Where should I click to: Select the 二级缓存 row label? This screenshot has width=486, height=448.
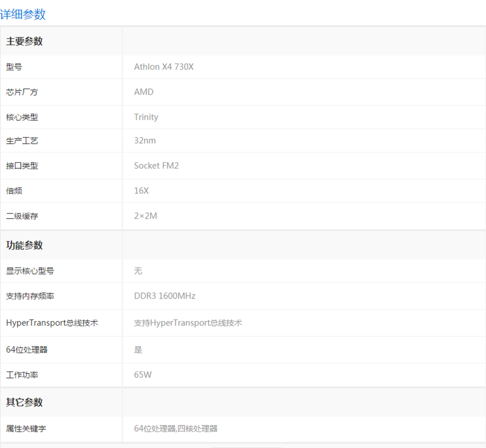[x=22, y=216]
